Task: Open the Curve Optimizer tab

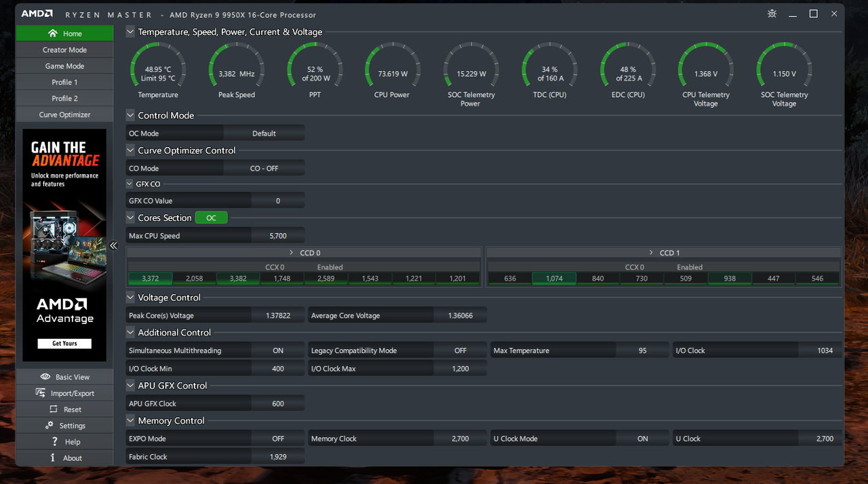Action: tap(64, 115)
